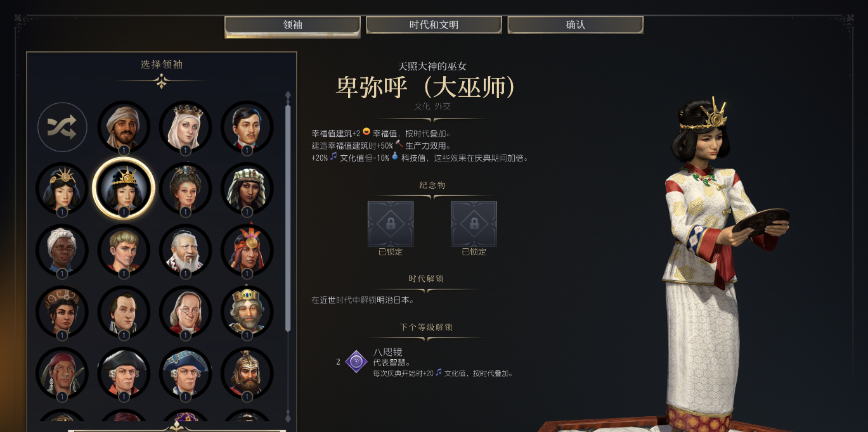868x432 pixels.
Task: Select the woman with white head wrap
Action: click(62, 250)
